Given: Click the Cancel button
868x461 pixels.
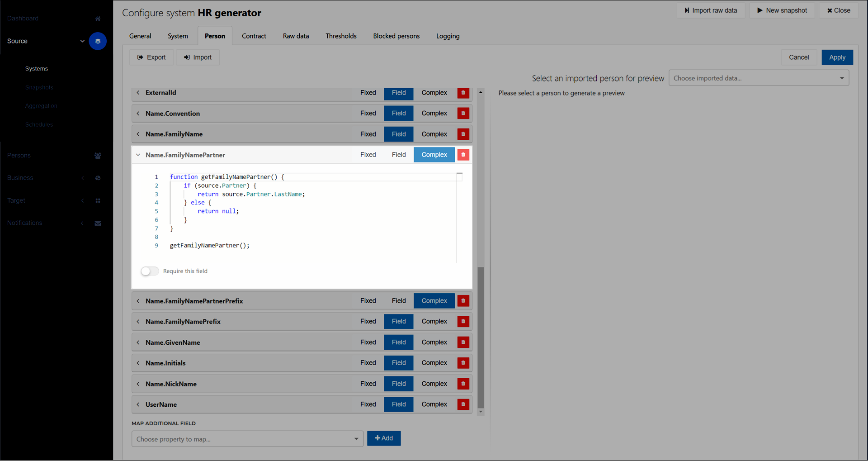Looking at the screenshot, I should (x=799, y=57).
